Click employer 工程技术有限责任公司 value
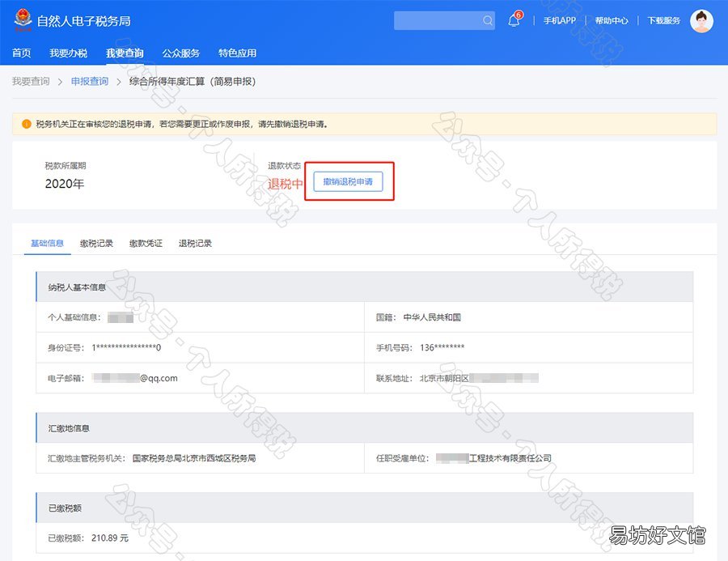The width and height of the screenshot is (728, 561). point(494,458)
